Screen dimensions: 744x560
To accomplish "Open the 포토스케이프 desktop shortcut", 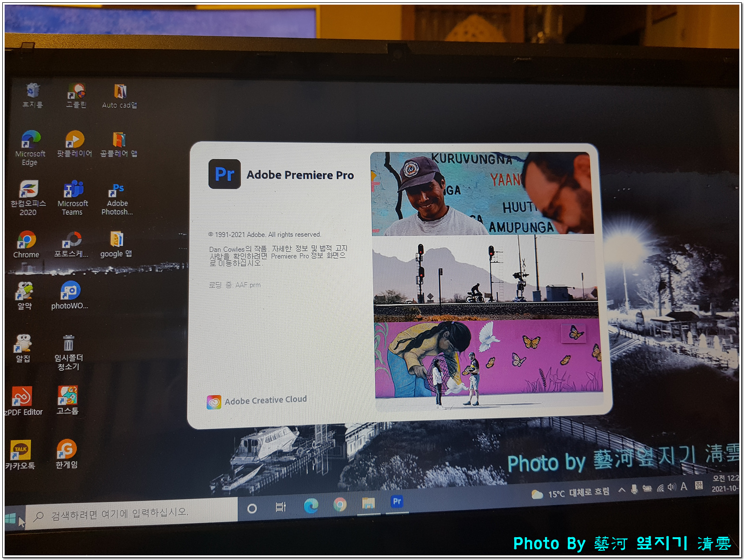I will [71, 244].
